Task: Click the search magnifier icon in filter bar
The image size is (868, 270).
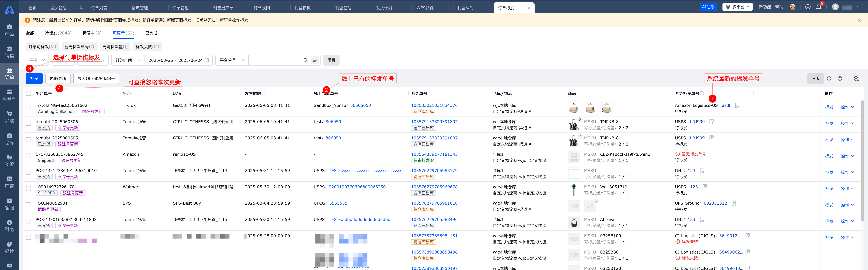Action: (x=305, y=60)
